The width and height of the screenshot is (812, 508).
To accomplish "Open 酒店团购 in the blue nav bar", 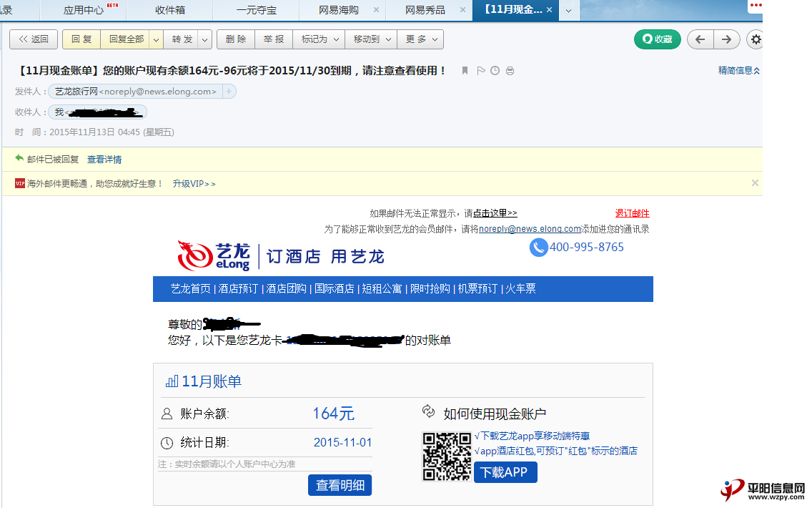I will [x=287, y=289].
